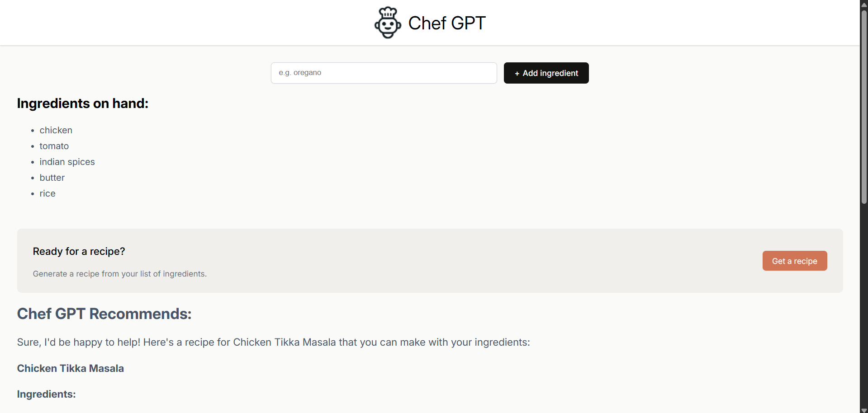Image resolution: width=868 pixels, height=413 pixels.
Task: Select "chicken" in the ingredients list
Action: pyautogui.click(x=56, y=130)
